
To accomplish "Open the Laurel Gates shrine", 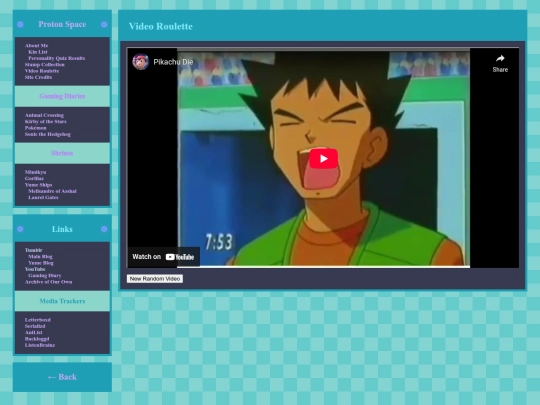I will tap(43, 197).
